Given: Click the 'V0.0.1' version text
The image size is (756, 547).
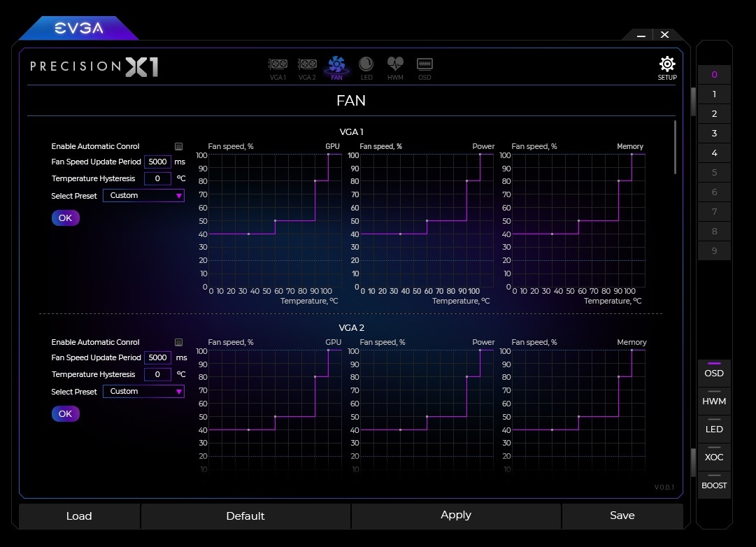Looking at the screenshot, I should point(664,487).
